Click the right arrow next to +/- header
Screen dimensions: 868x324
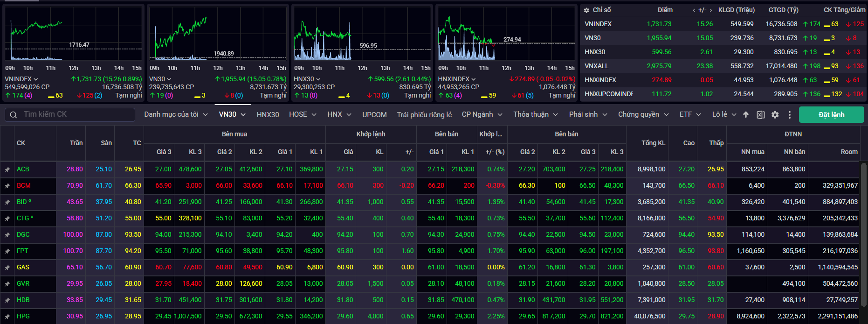point(711,10)
